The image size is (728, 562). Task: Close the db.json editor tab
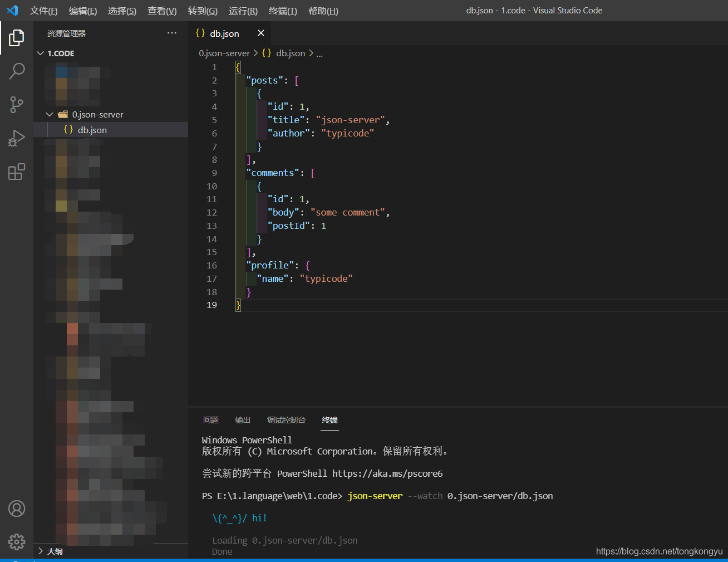pos(260,33)
